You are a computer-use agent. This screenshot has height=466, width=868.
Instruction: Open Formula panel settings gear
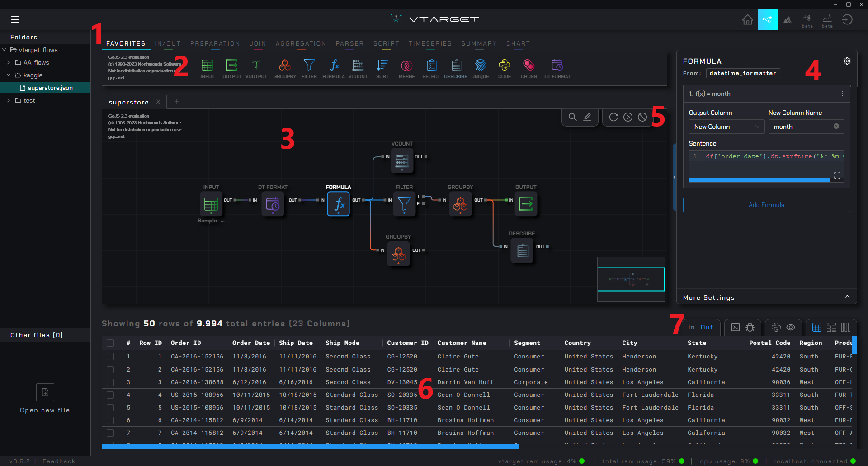click(x=848, y=61)
